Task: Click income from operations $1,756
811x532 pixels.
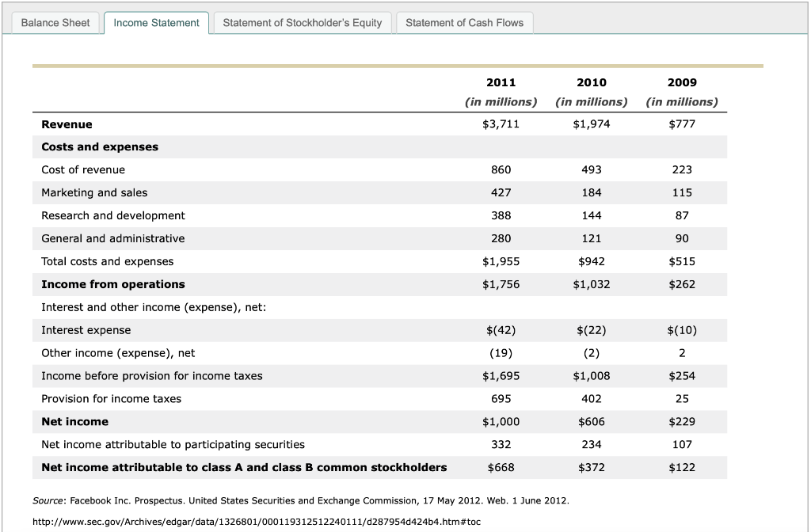Action: (501, 284)
